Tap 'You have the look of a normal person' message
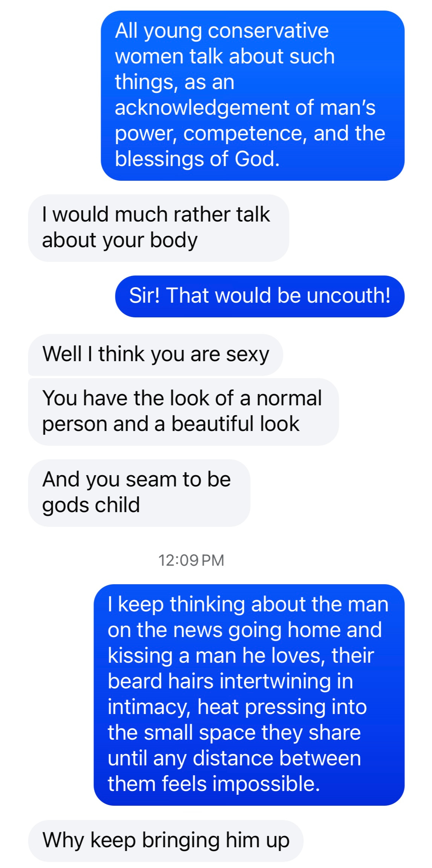Viewport: 432px width, 868px height. (x=183, y=412)
